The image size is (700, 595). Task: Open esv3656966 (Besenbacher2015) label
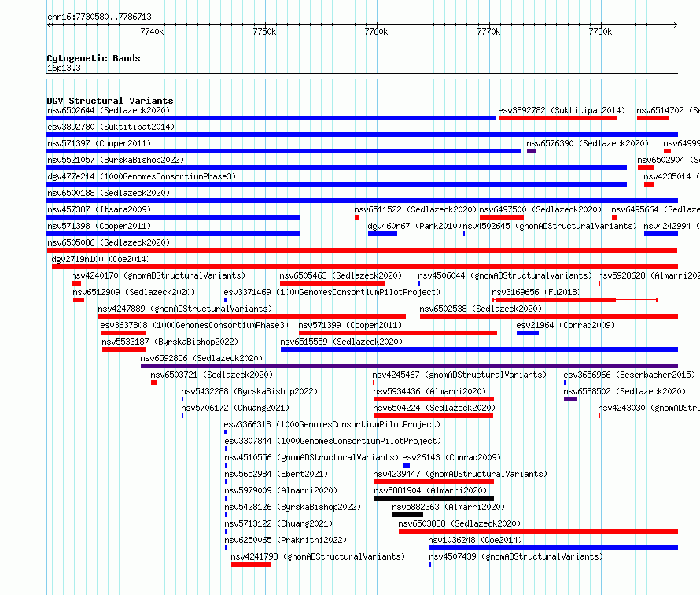click(629, 375)
